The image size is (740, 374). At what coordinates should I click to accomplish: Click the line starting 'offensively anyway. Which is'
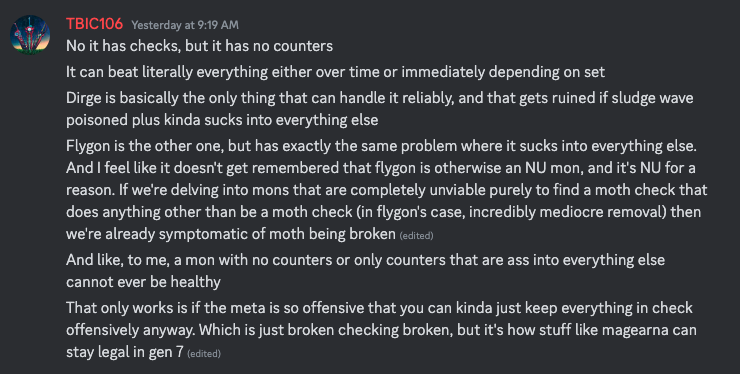[381, 330]
